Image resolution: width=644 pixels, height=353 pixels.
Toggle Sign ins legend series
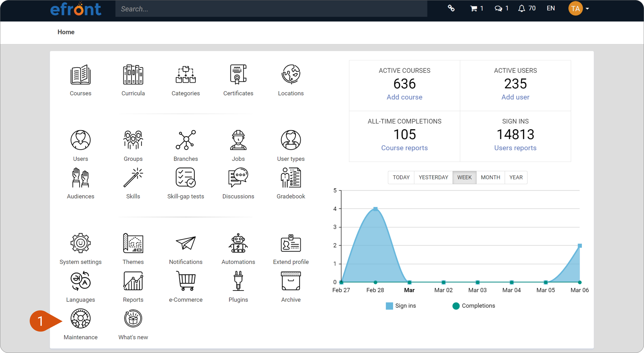[401, 306]
